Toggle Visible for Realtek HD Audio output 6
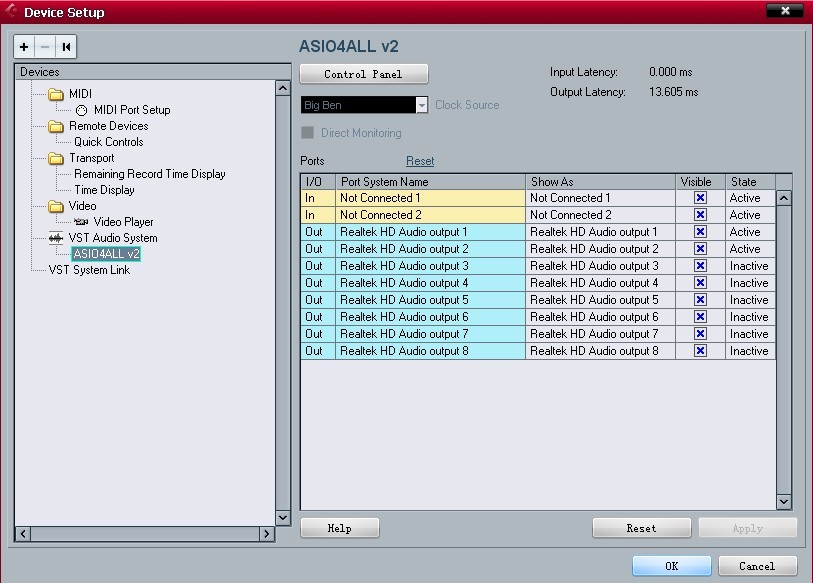 point(700,317)
